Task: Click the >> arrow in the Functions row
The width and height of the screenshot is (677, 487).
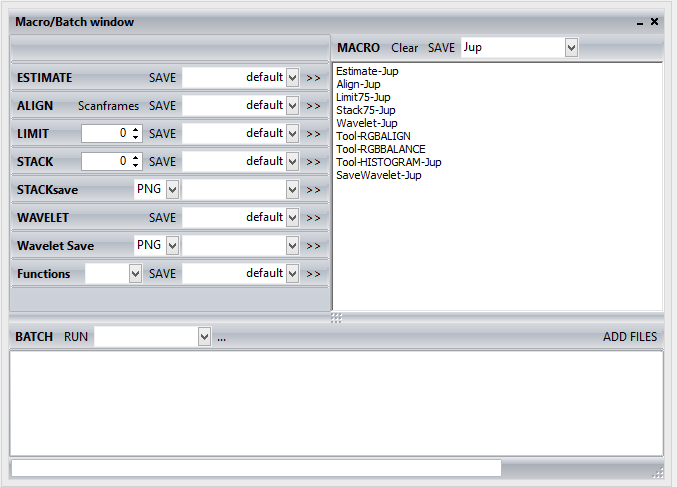Action: coord(313,274)
